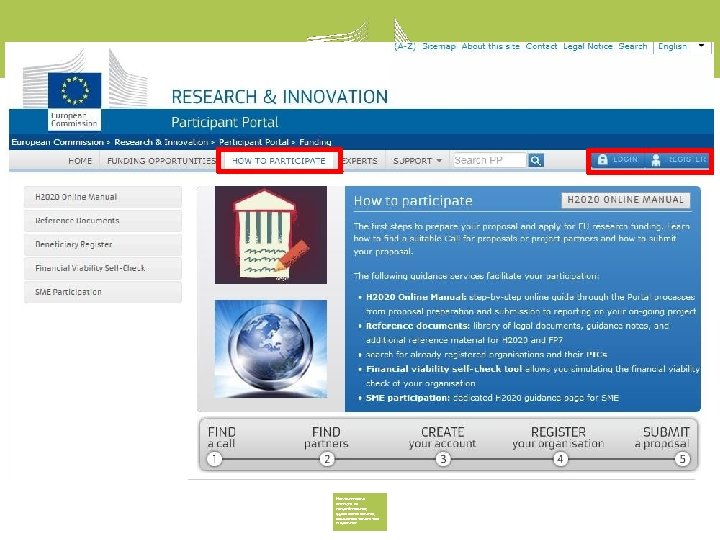720x540 pixels.
Task: Open FUNDING OPPORTUNITIES menu
Action: (x=161, y=161)
